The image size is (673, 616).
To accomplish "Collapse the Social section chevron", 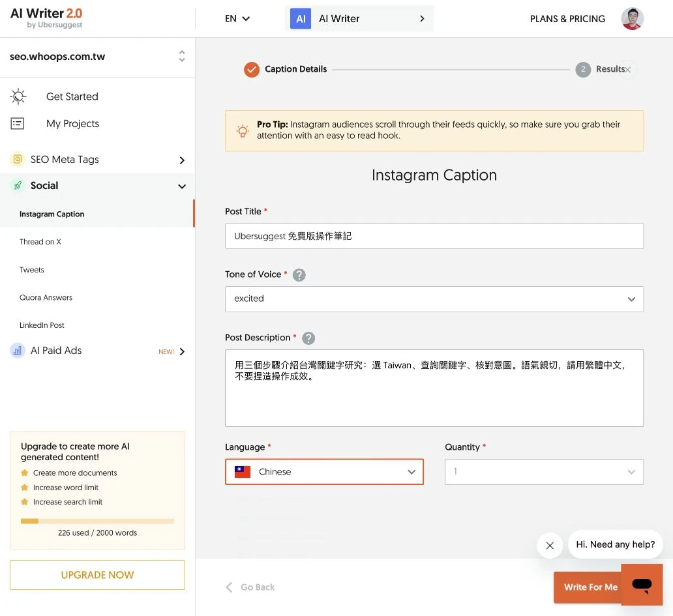I will pos(182,186).
